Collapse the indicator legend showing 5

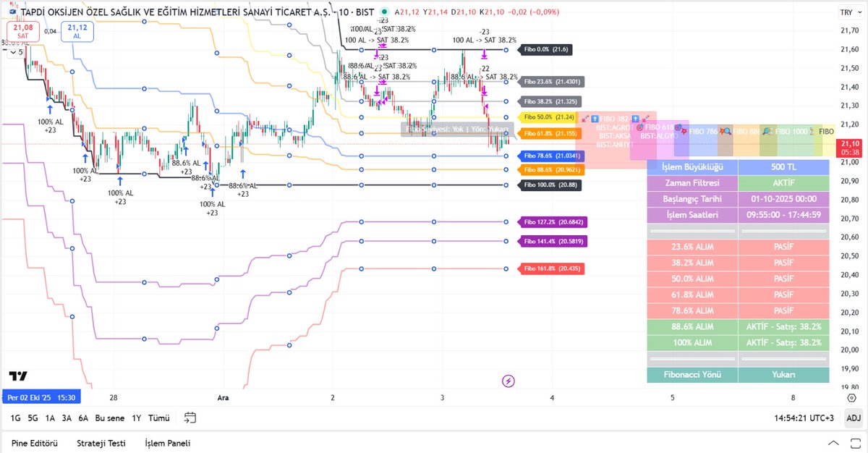pos(16,52)
